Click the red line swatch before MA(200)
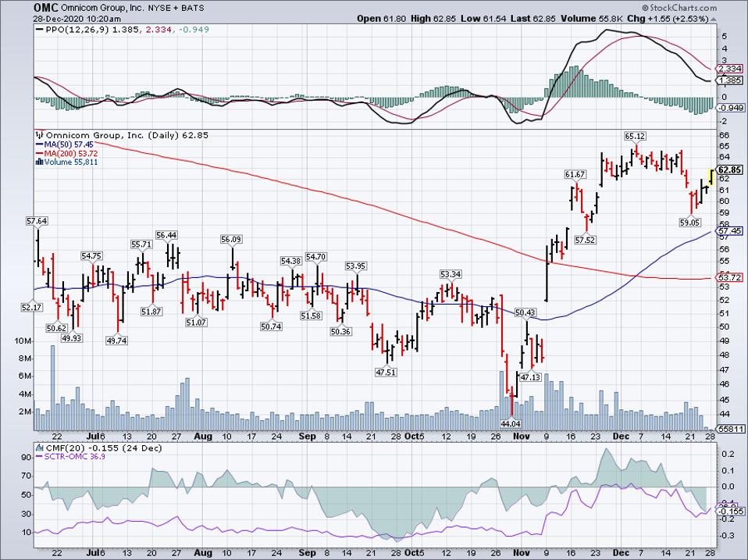Screen dimensions: 748x560 [x=39, y=153]
